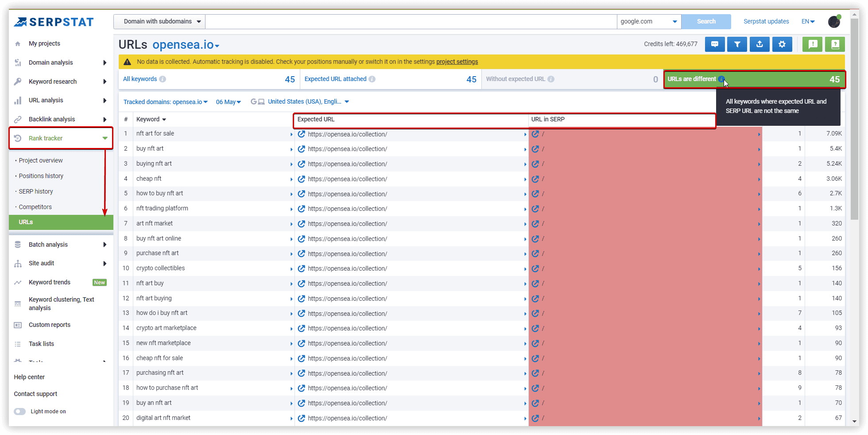Sort by the Keyword column header
Viewport: 868px width, 435px height.
pos(151,119)
